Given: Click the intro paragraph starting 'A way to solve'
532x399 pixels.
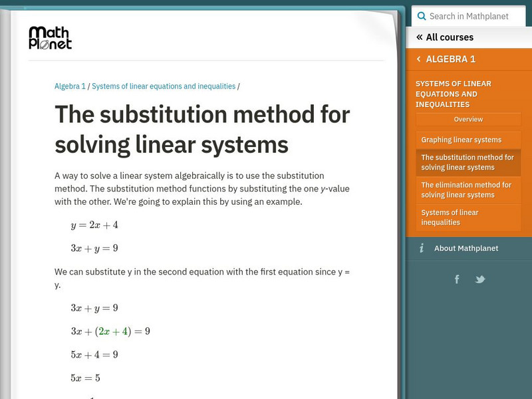Looking at the screenshot, I should 202,189.
